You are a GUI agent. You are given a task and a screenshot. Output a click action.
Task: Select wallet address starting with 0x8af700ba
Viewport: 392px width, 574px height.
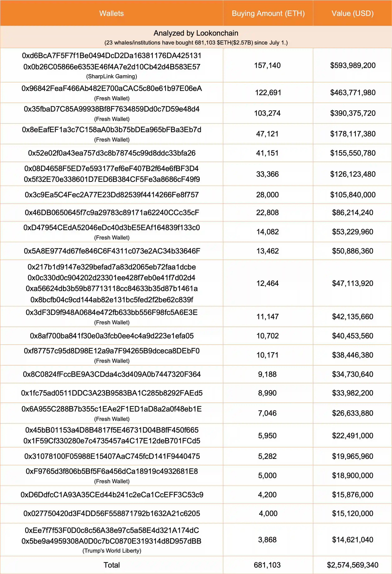tap(112, 336)
